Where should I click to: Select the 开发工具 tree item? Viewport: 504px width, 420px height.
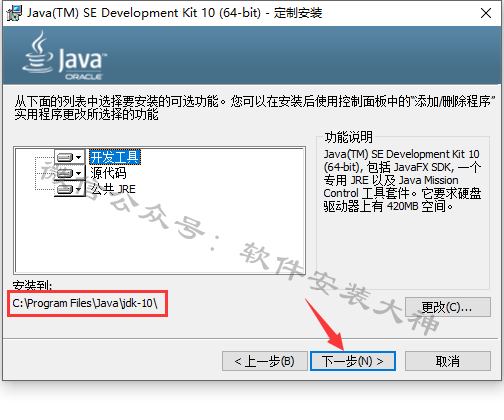pyautogui.click(x=115, y=157)
